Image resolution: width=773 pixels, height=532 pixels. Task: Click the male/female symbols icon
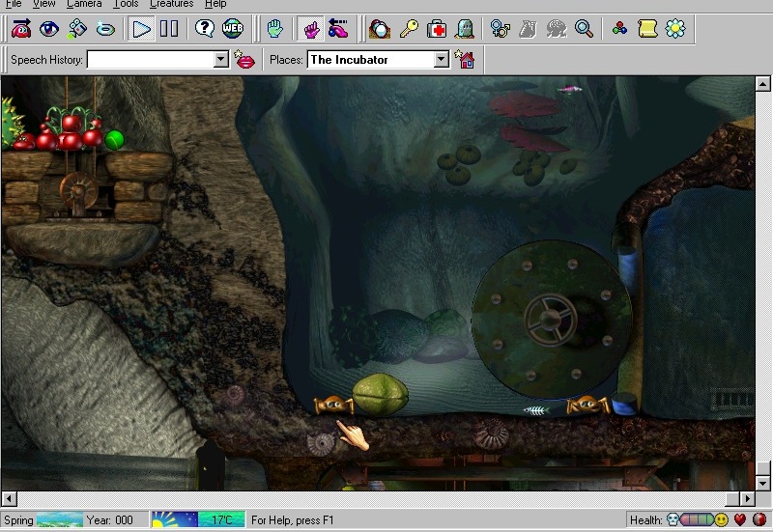pyautogui.click(x=500, y=29)
